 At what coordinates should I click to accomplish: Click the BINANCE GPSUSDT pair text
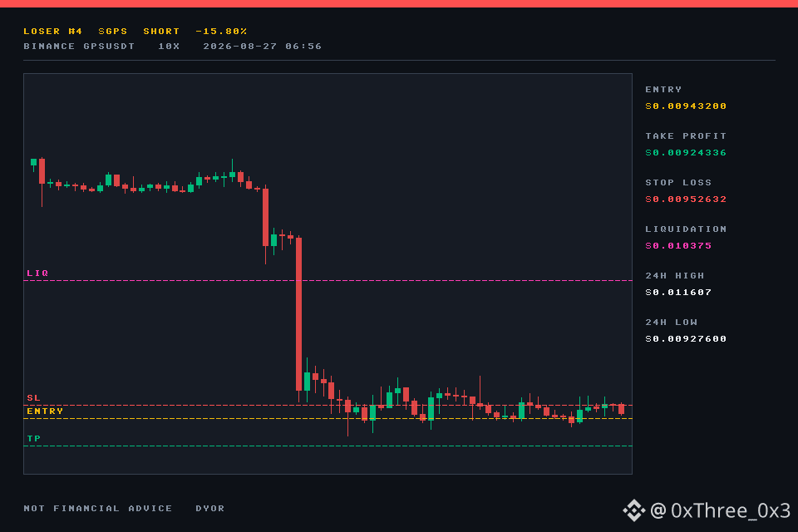(x=80, y=47)
